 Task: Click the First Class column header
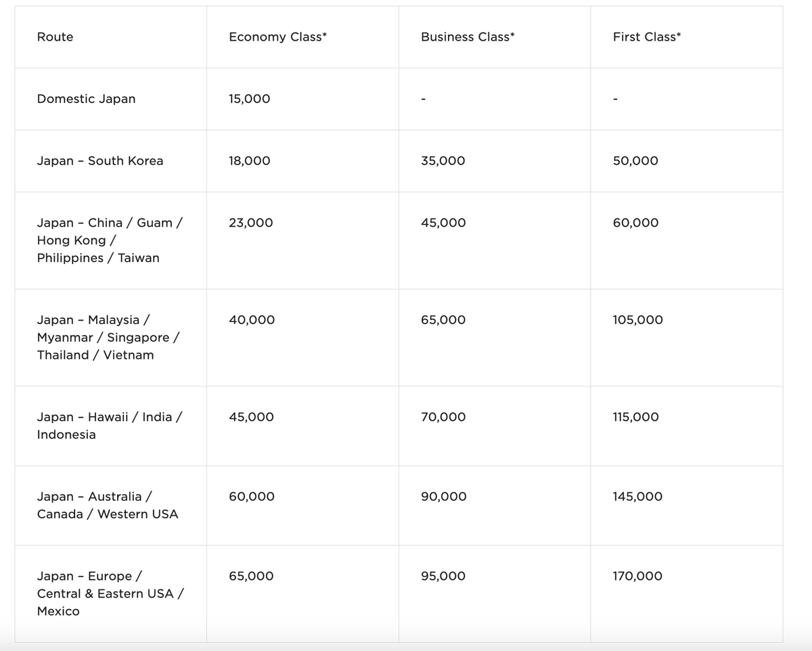646,37
